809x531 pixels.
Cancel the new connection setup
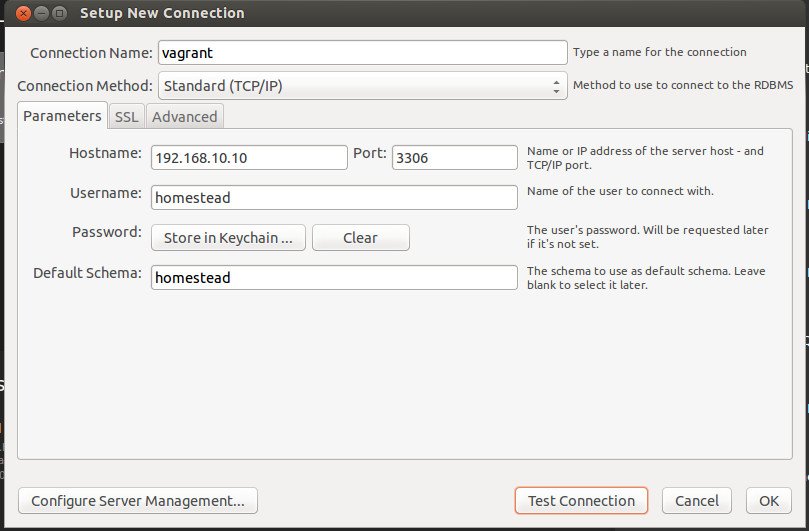click(x=696, y=501)
